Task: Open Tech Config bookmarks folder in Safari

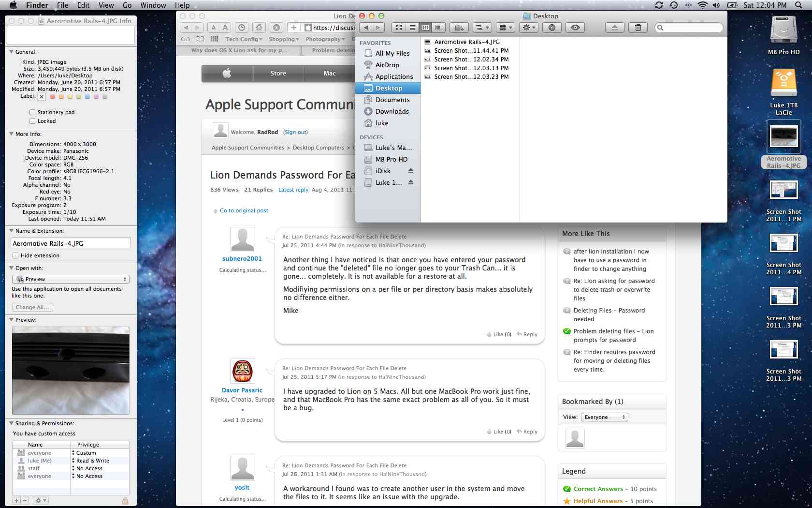Action: (244, 39)
